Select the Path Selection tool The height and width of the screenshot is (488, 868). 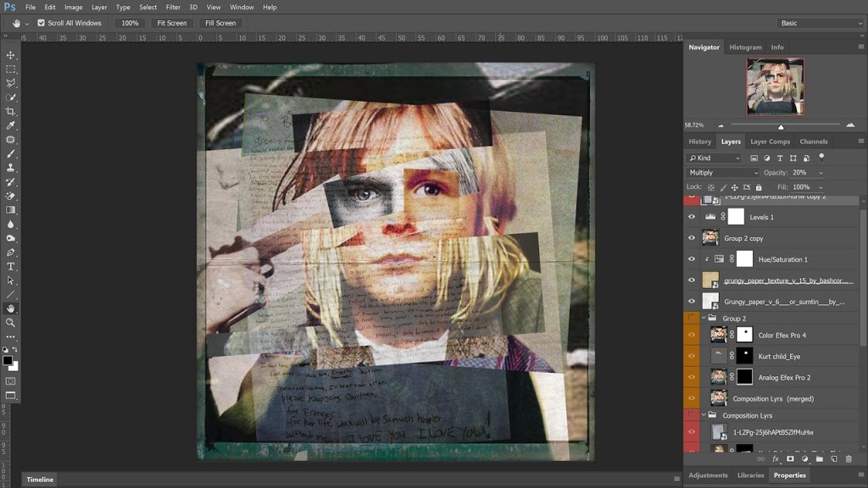[10, 280]
